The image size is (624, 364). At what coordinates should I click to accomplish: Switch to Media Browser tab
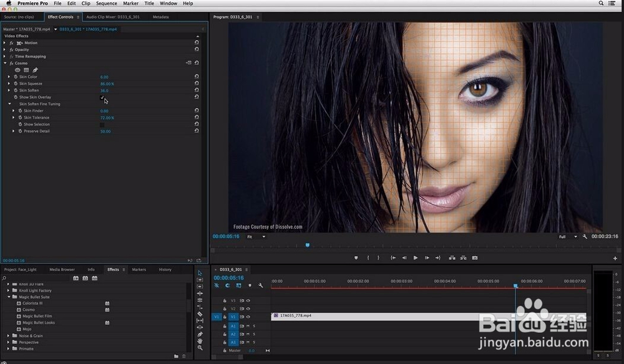click(62, 269)
